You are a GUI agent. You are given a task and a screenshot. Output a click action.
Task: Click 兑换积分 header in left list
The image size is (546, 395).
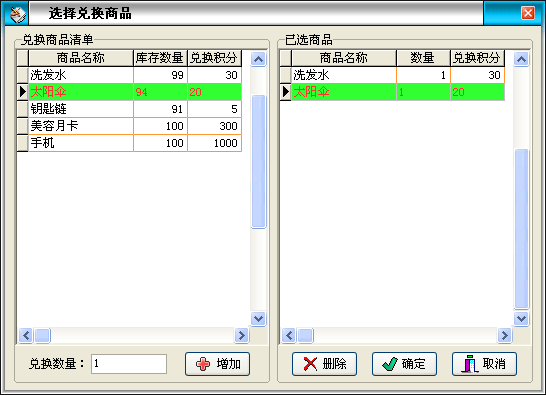click(214, 58)
